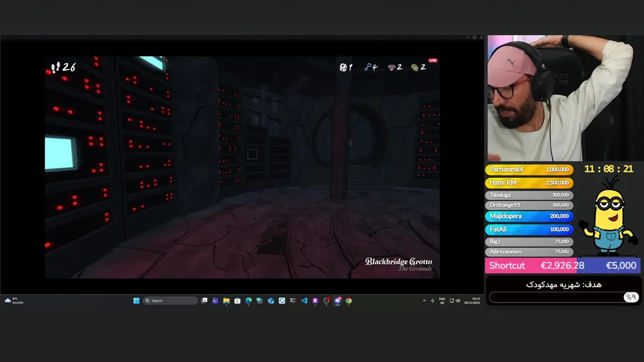Click the red LIVE badge

click(433, 60)
